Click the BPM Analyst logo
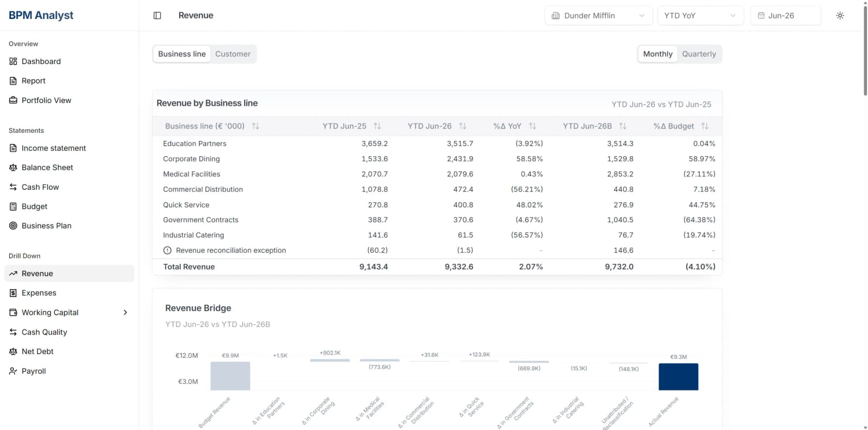The width and height of the screenshot is (868, 430). (x=41, y=15)
